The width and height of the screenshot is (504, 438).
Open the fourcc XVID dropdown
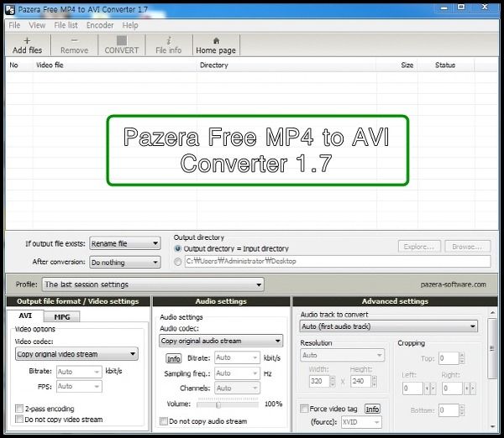(361, 422)
